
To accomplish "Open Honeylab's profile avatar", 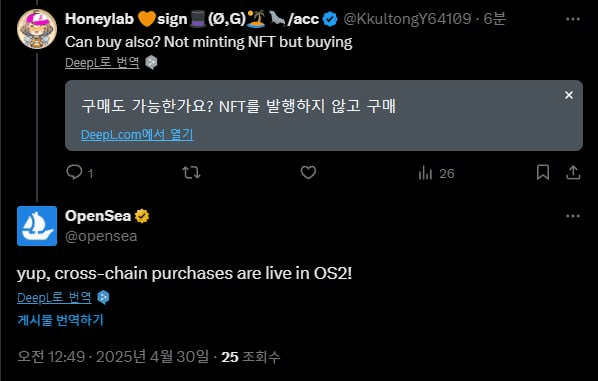I will pyautogui.click(x=37, y=29).
